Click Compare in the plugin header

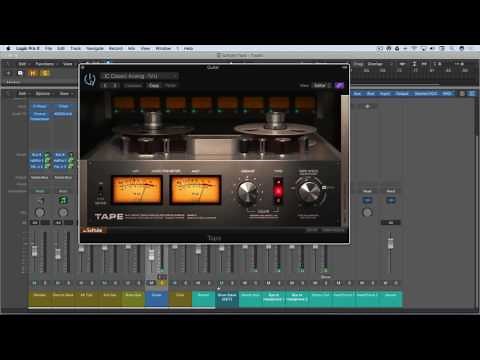point(133,86)
